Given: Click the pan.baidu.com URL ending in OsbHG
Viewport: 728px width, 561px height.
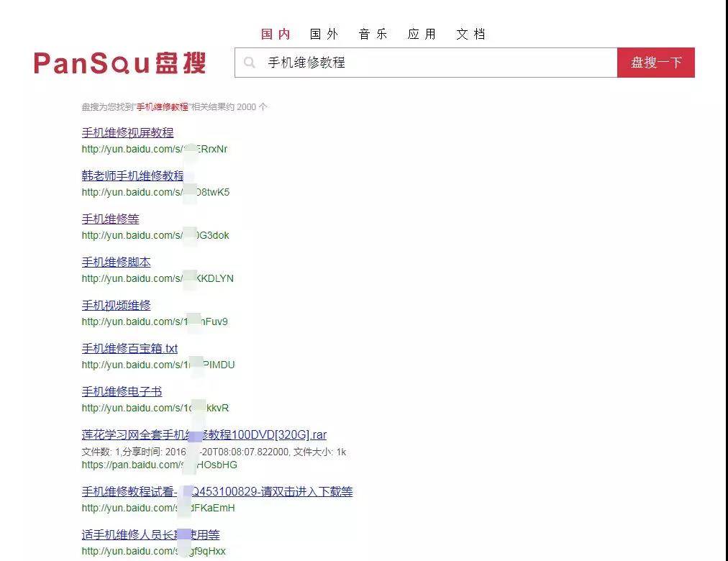Looking at the screenshot, I should (159, 465).
